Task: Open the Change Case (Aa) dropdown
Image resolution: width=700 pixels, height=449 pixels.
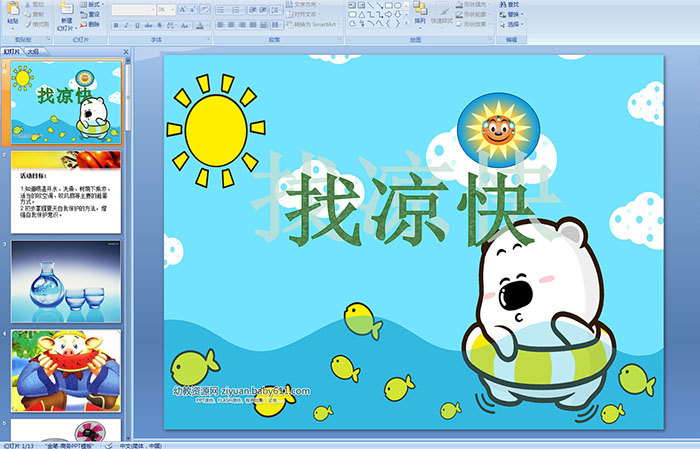Action: [x=185, y=25]
